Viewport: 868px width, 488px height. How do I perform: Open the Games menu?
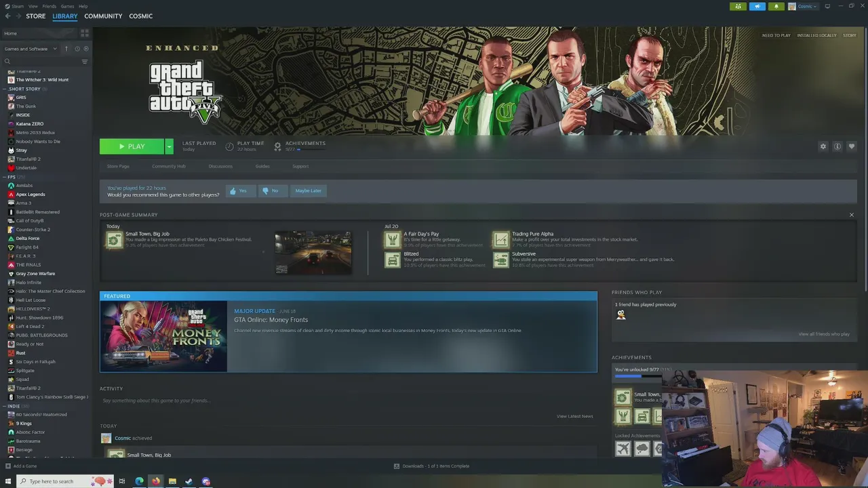(67, 6)
